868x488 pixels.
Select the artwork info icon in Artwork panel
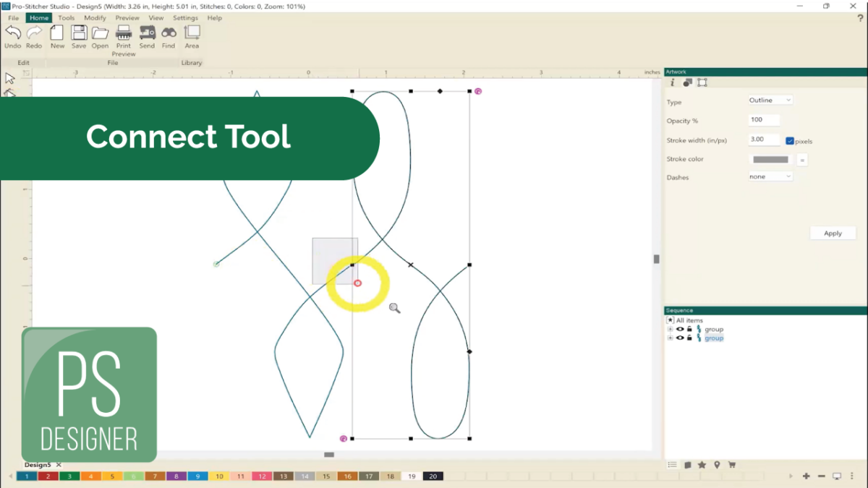click(672, 82)
